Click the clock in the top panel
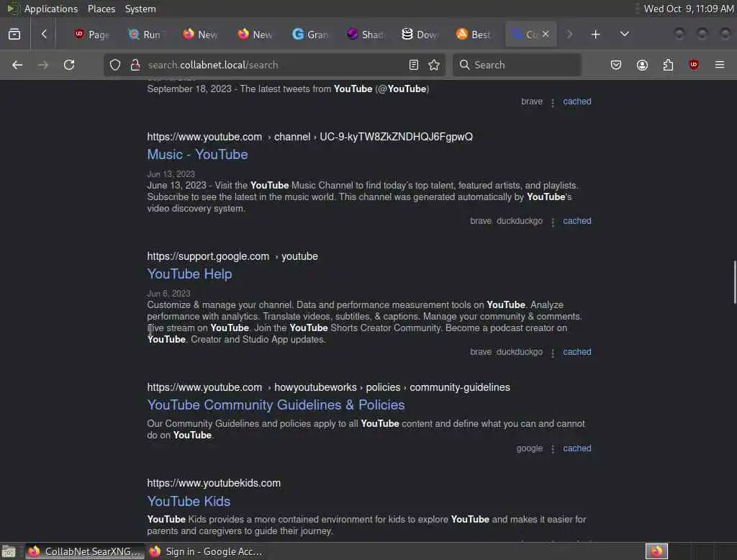This screenshot has height=560, width=737. pos(689,9)
